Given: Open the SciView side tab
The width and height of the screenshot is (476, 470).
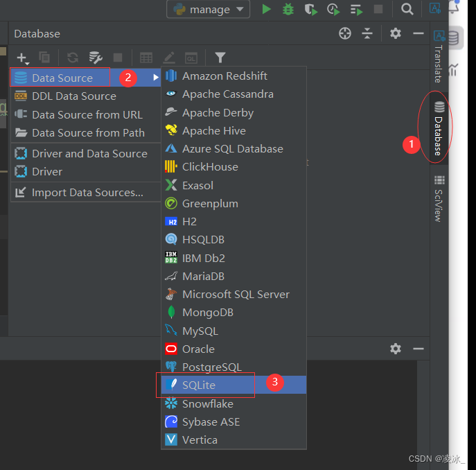Looking at the screenshot, I should 439,199.
